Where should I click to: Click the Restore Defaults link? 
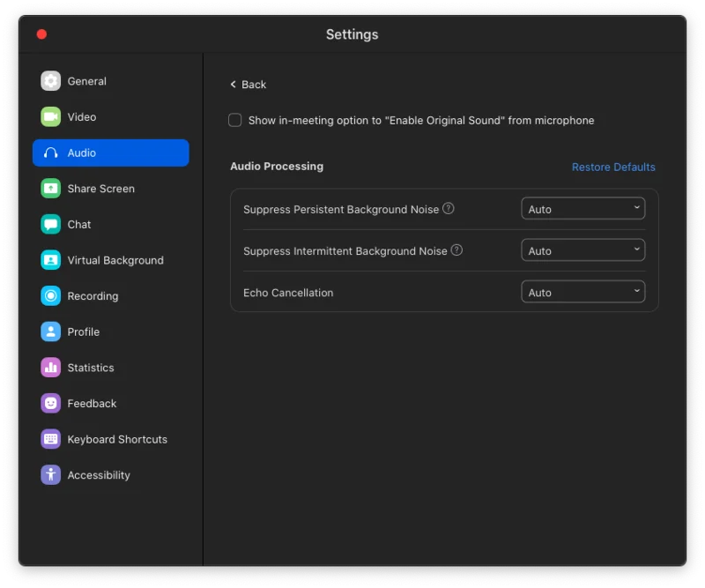[x=613, y=167]
